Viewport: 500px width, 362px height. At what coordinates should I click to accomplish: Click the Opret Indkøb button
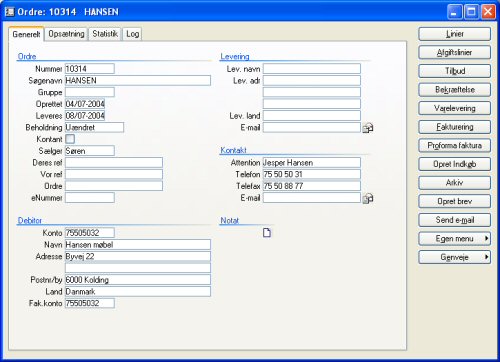(455, 164)
